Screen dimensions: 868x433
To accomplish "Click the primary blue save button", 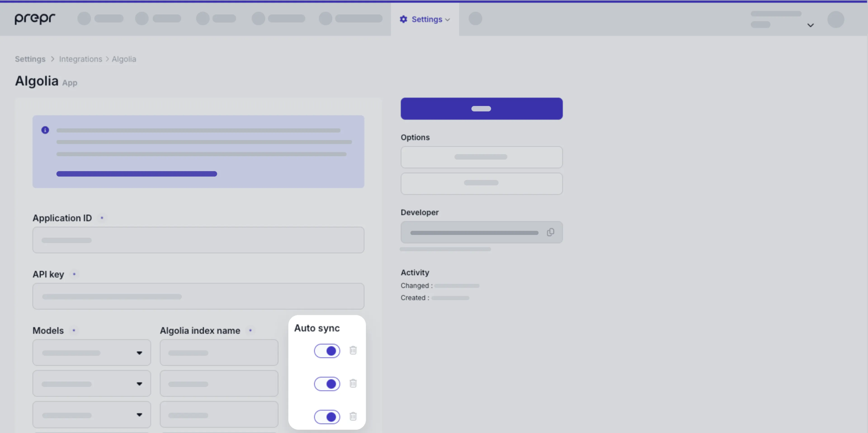I will point(481,109).
